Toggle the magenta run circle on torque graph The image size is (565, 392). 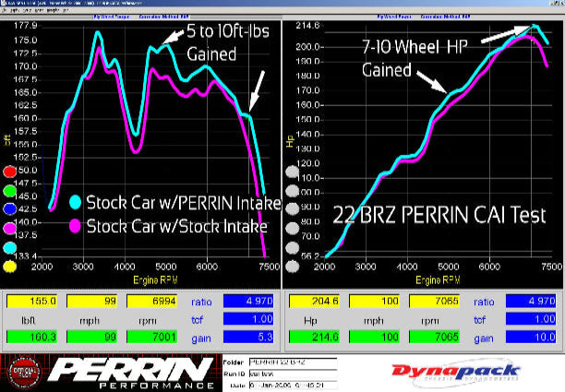[10, 229]
